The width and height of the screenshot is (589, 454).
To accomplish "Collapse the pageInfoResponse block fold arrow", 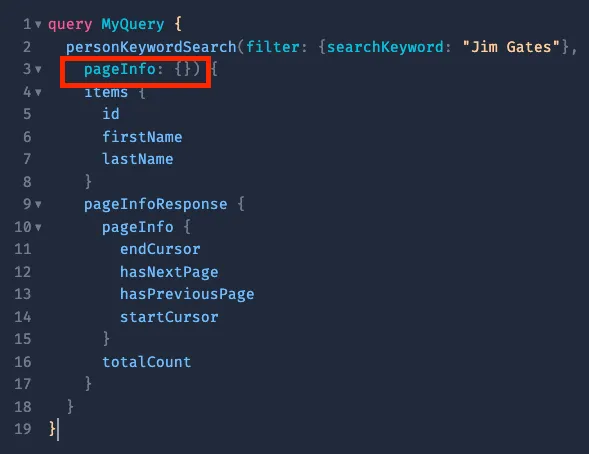I will pos(38,205).
